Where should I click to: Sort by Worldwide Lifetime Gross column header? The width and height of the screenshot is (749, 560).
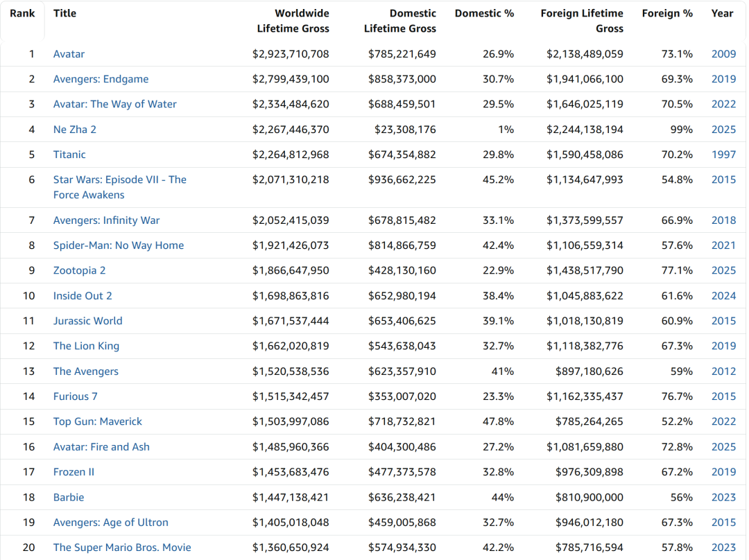click(x=293, y=21)
